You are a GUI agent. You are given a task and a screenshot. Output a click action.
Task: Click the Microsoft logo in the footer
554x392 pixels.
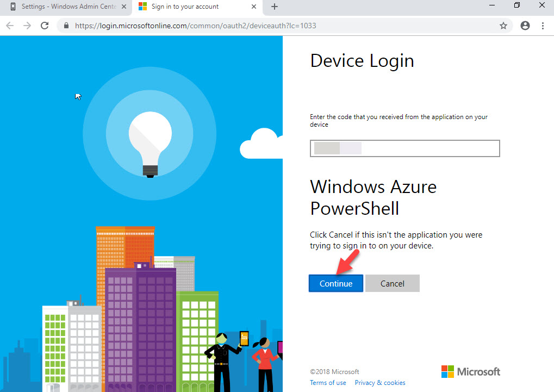(x=471, y=371)
